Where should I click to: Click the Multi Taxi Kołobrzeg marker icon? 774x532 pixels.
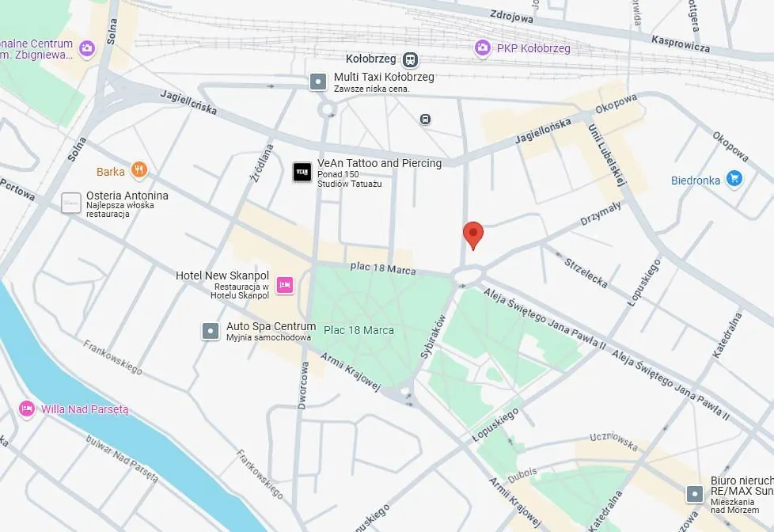coord(318,82)
